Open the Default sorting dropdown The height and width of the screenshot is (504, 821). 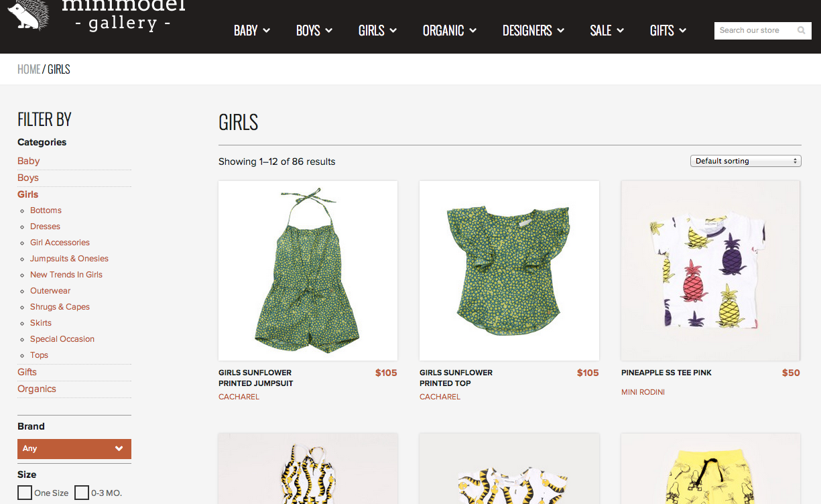(746, 161)
